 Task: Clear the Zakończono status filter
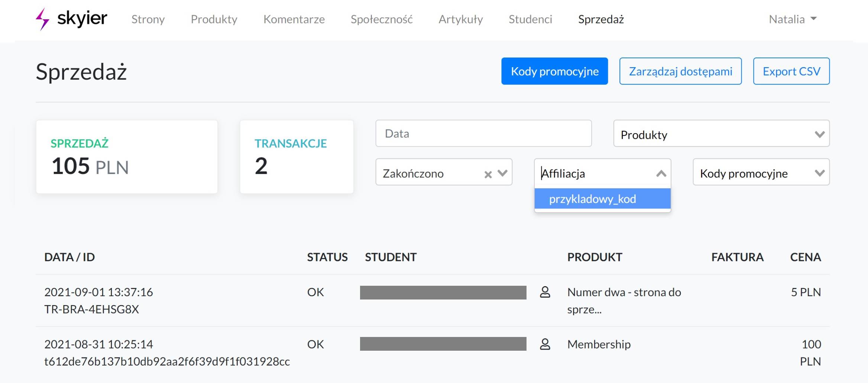[488, 174]
